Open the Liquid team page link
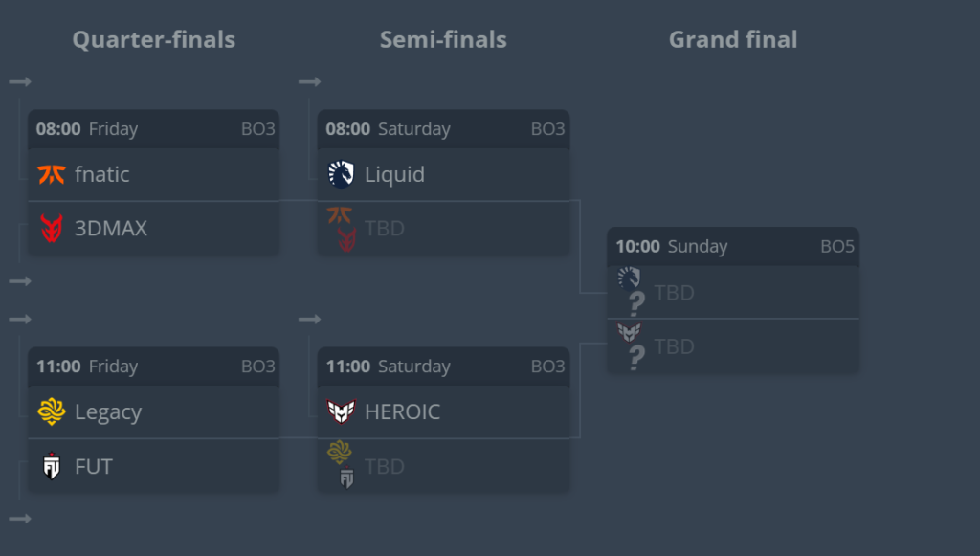Image resolution: width=980 pixels, height=556 pixels. pos(394,174)
